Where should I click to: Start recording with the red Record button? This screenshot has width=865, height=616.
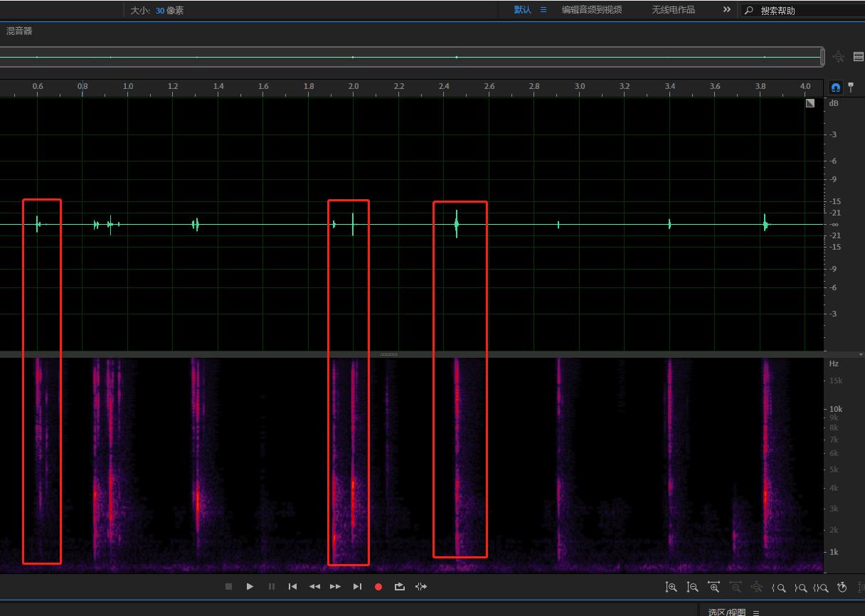click(x=378, y=587)
